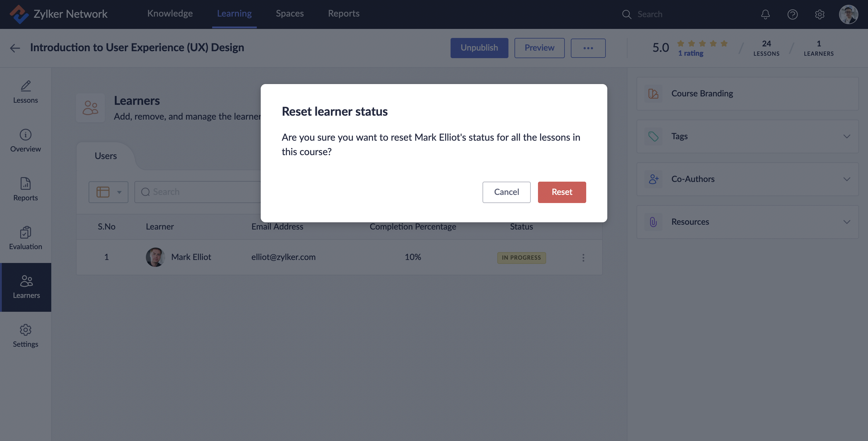Open the notifications bell
868x441 pixels.
[765, 14]
